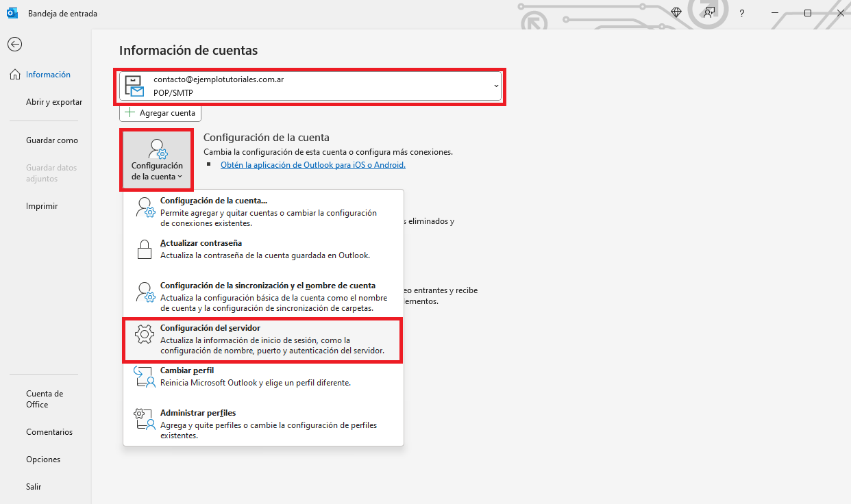Click the Outlook logo in the title bar
Screen dimensions: 851x504
point(12,13)
